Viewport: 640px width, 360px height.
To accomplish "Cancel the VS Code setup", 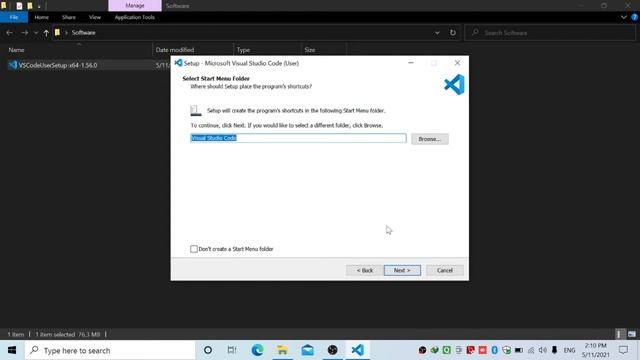I will pos(444,270).
